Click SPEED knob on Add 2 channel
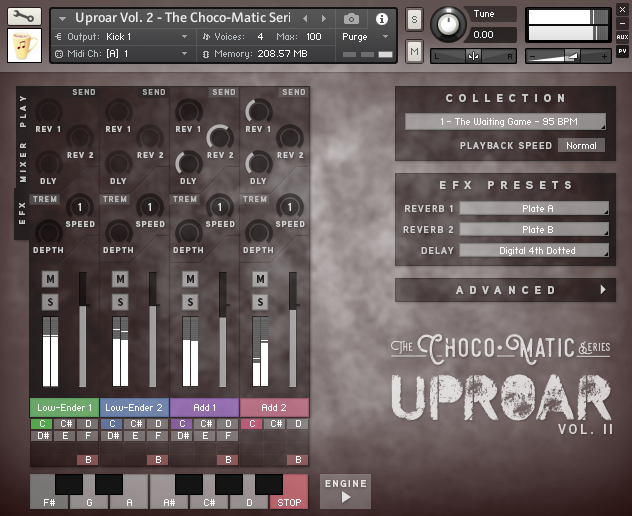The height and width of the screenshot is (516, 632). 290,207
